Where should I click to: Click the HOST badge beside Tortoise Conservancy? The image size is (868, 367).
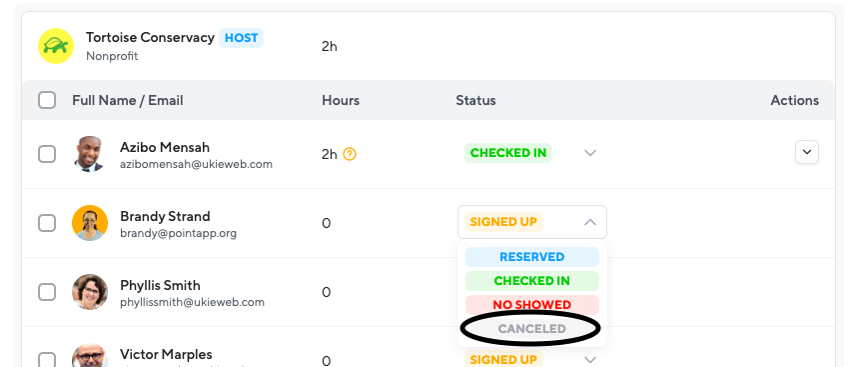(241, 38)
